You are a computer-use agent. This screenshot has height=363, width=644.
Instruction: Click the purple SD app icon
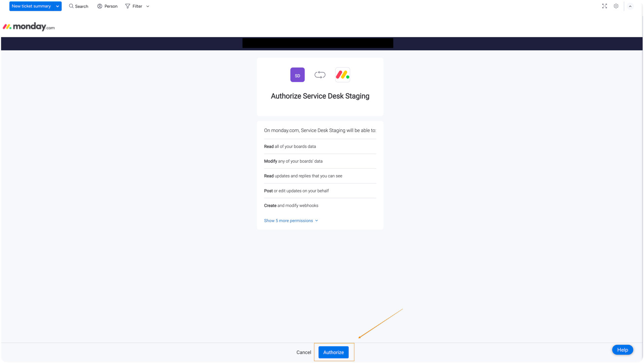click(x=297, y=75)
